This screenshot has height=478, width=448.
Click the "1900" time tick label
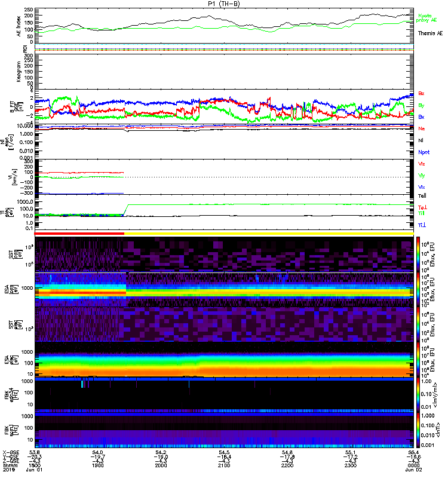click(97, 466)
